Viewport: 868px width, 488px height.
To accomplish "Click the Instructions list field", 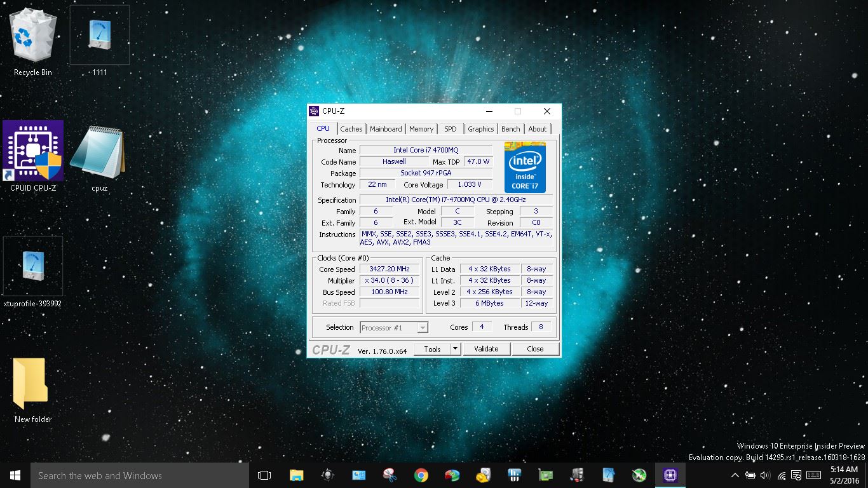I will (456, 238).
